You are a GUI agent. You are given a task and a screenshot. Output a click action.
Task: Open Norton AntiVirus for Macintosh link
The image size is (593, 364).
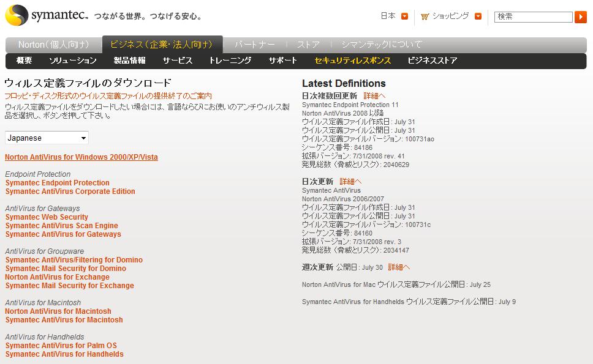coord(58,311)
